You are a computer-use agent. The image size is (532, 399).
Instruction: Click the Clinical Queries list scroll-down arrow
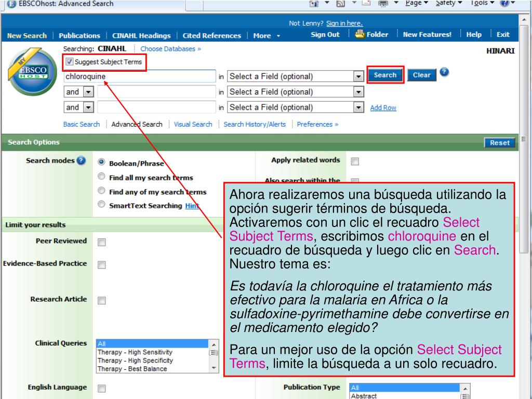click(214, 368)
